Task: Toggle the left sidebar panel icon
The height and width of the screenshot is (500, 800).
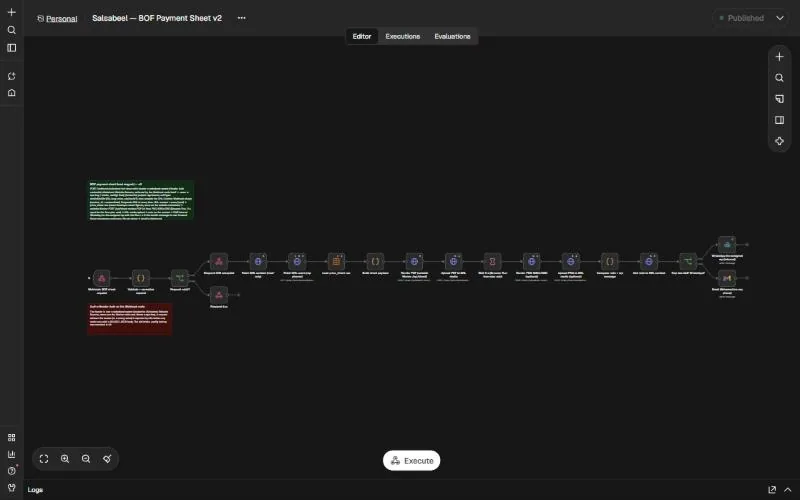Action: pyautogui.click(x=12, y=48)
